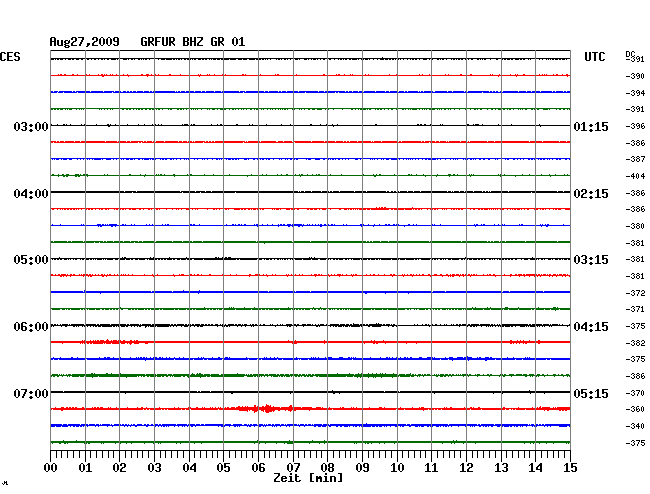Click minute tick label 03
Image resolution: width=650 pixels, height=494 pixels.
pyautogui.click(x=154, y=468)
